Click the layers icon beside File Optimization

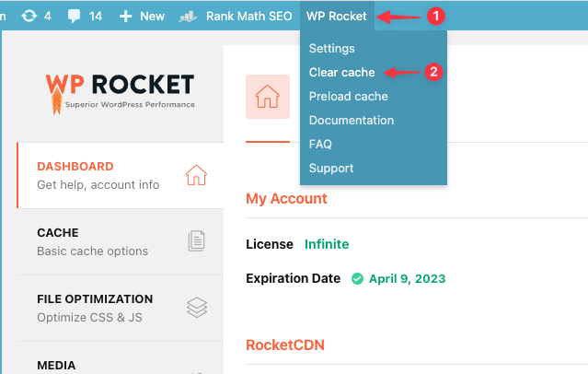click(197, 307)
